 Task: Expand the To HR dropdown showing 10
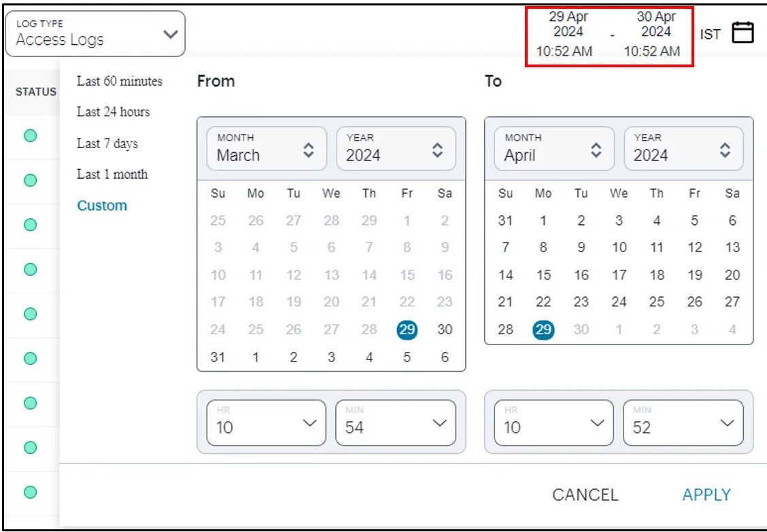point(553,423)
